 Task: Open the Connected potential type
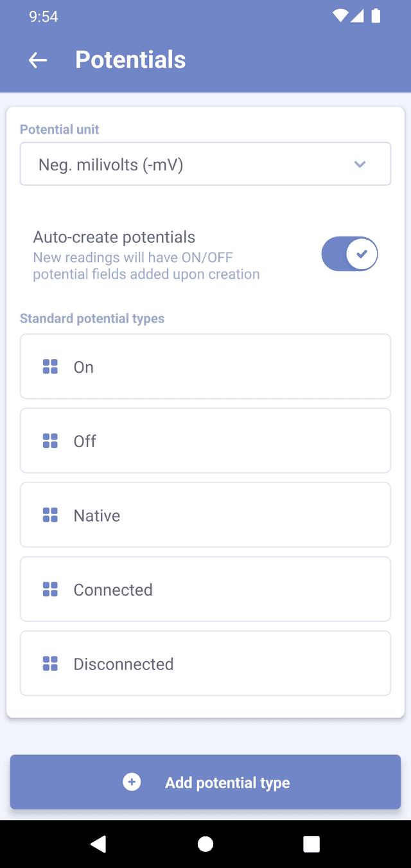click(x=205, y=589)
